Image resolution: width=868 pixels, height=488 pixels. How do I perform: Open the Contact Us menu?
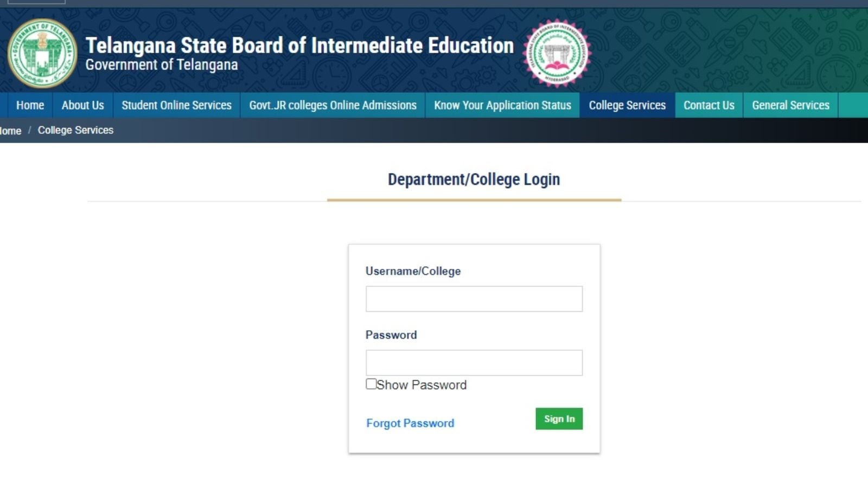(x=709, y=105)
